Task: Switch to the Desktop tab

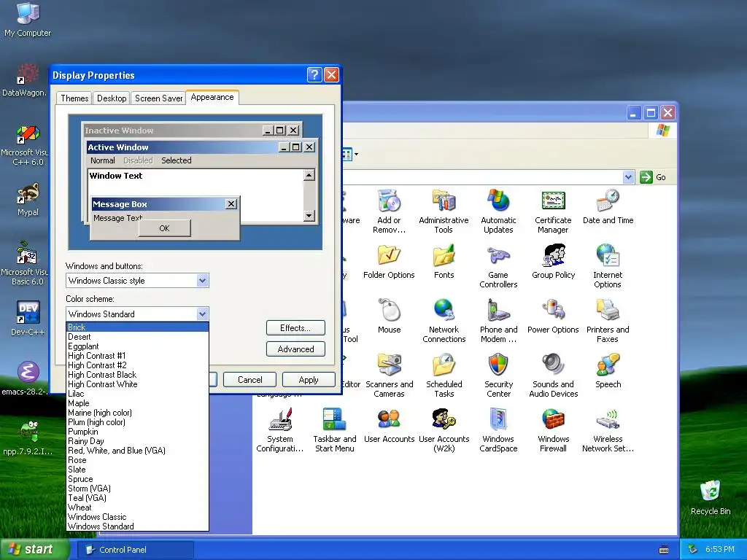Action: (x=112, y=98)
